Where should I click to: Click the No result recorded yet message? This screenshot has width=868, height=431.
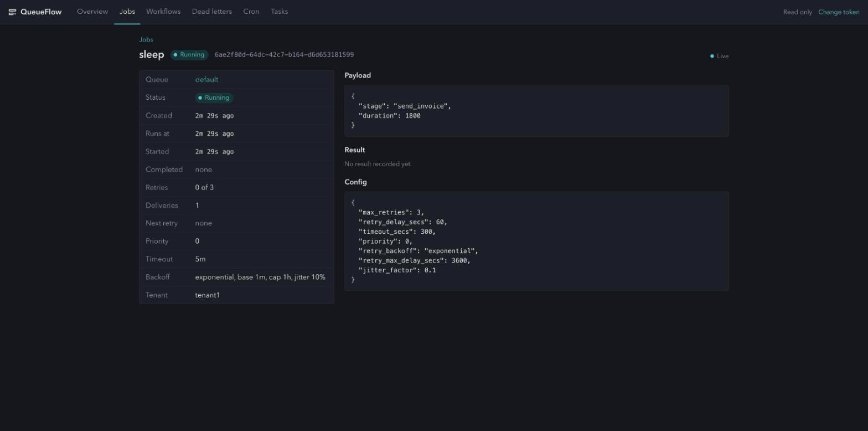tap(378, 164)
